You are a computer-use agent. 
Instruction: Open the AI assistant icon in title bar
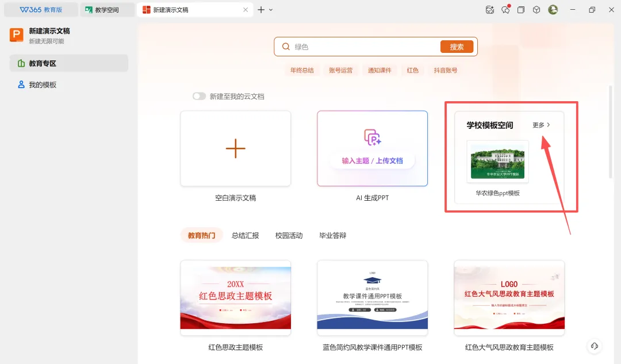click(490, 10)
